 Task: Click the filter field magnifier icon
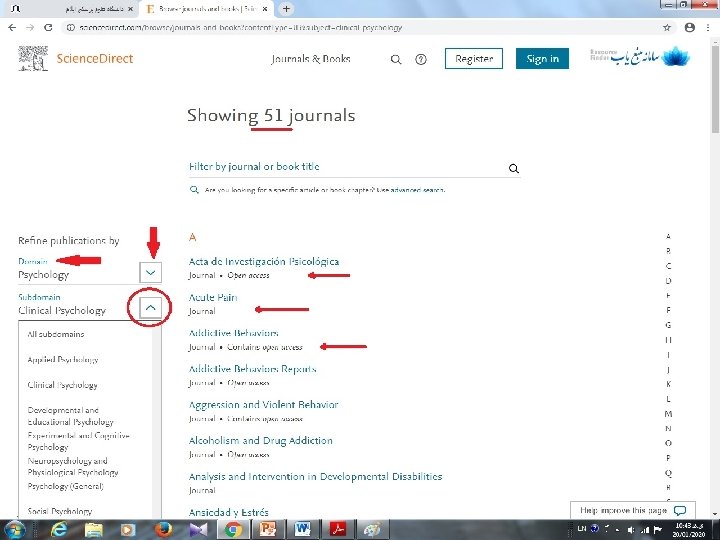pyautogui.click(x=514, y=169)
